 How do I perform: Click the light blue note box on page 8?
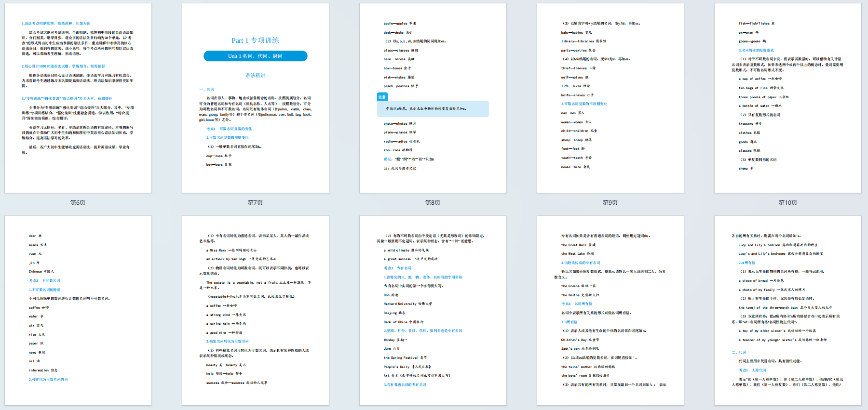(x=433, y=109)
